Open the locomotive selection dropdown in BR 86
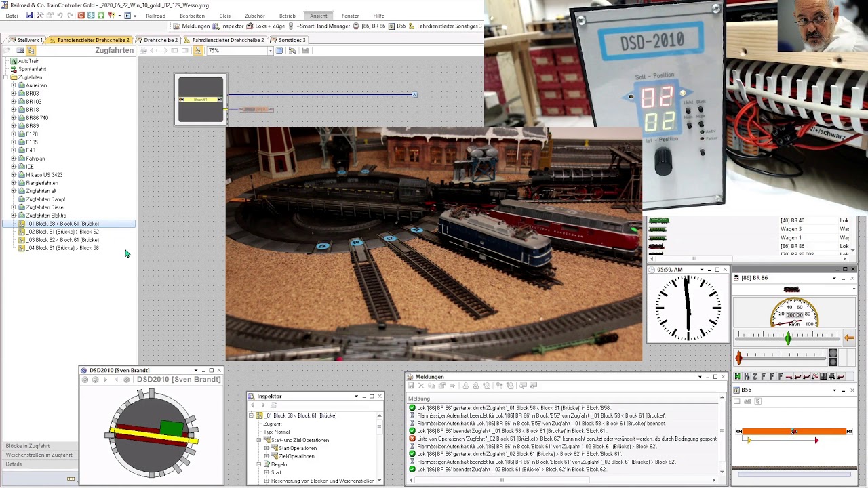The height and width of the screenshot is (488, 868). [x=854, y=289]
